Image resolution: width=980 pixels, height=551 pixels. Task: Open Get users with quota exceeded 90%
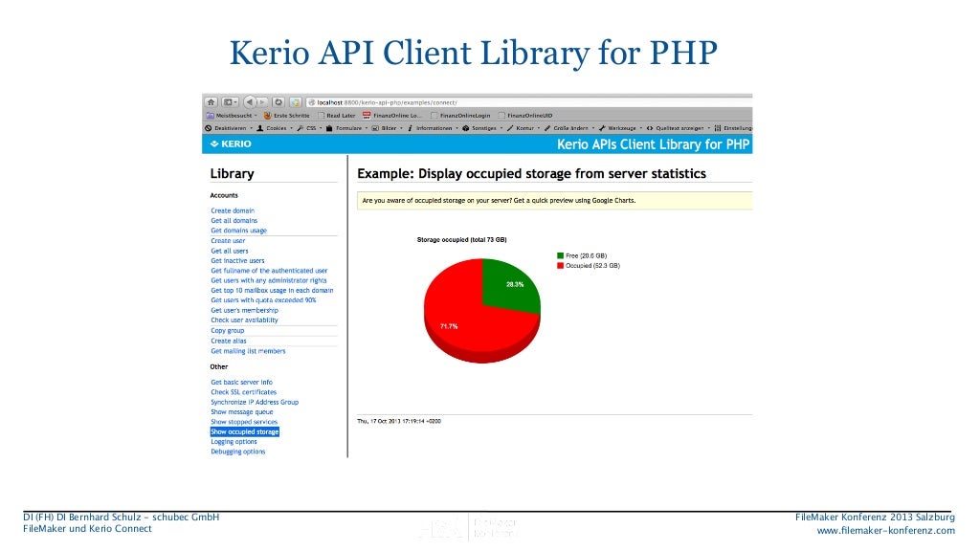[x=263, y=300]
